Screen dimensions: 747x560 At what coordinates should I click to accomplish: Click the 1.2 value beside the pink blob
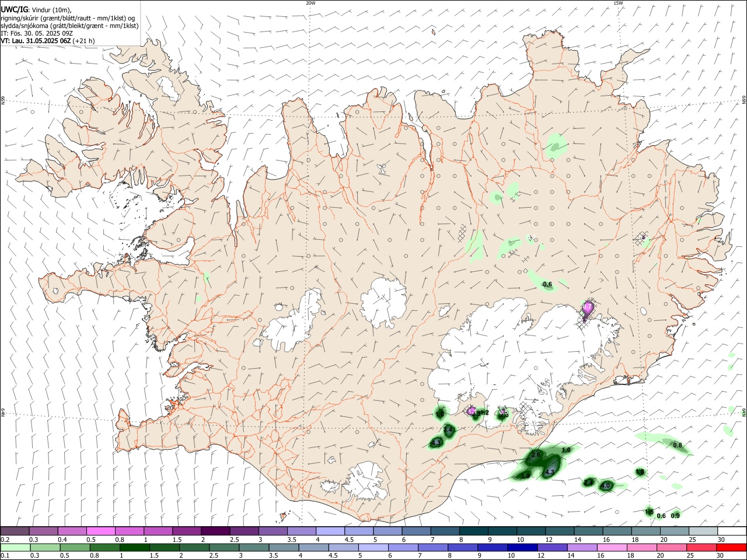(x=483, y=413)
